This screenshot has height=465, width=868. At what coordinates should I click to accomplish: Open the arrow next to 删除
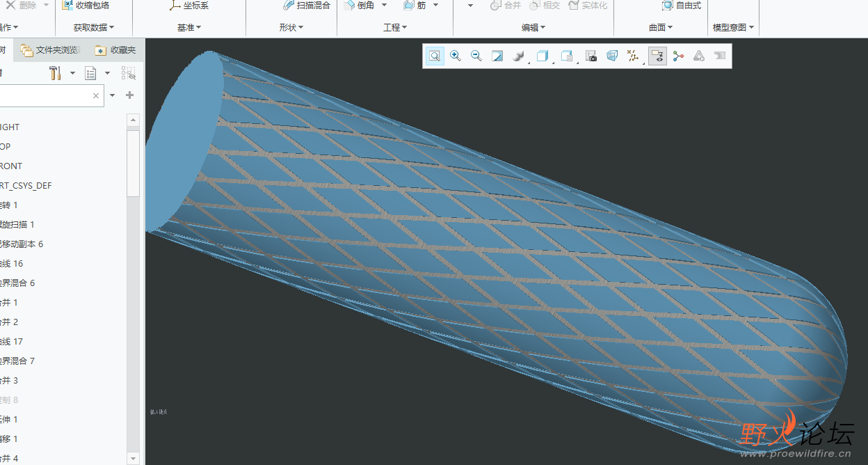point(46,6)
